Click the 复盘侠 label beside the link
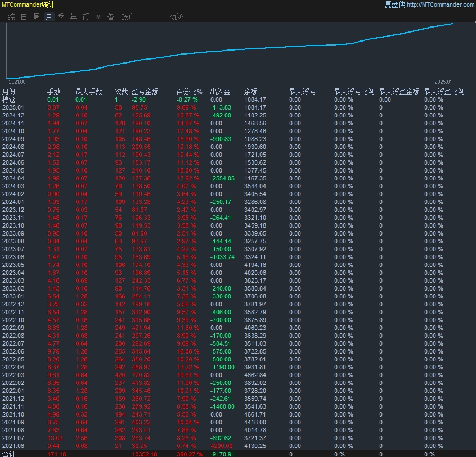The image size is (476, 457). (x=394, y=4)
